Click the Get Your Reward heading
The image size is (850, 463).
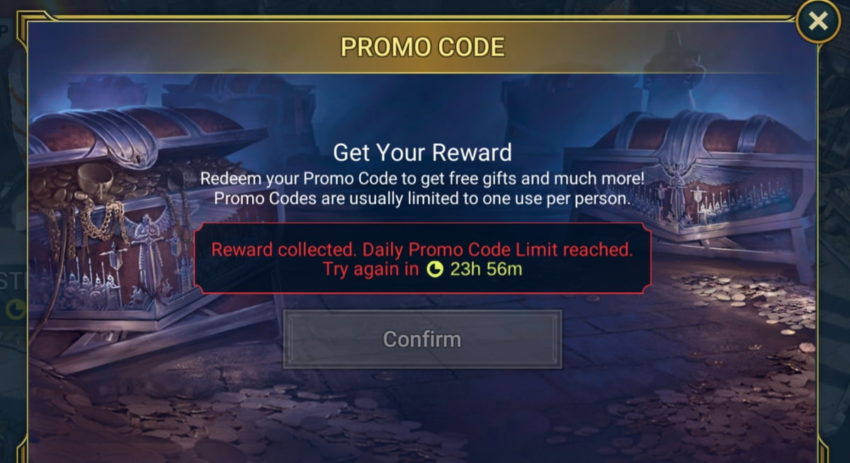click(x=422, y=152)
